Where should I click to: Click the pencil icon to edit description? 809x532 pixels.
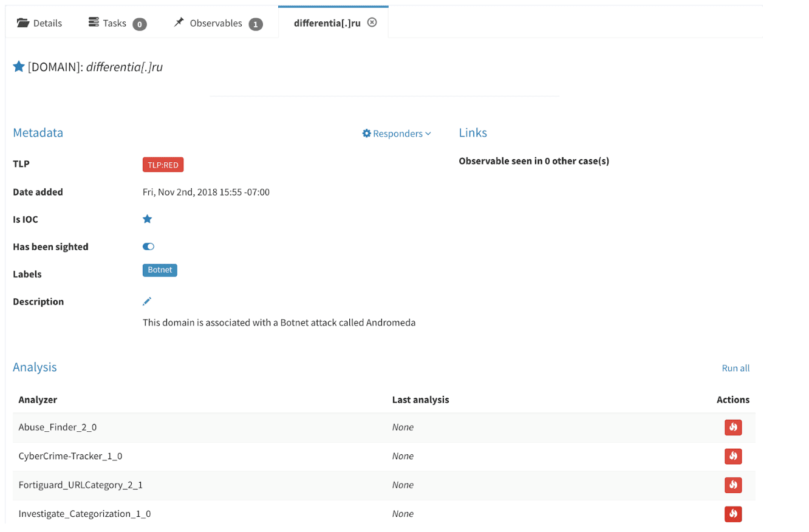point(147,301)
